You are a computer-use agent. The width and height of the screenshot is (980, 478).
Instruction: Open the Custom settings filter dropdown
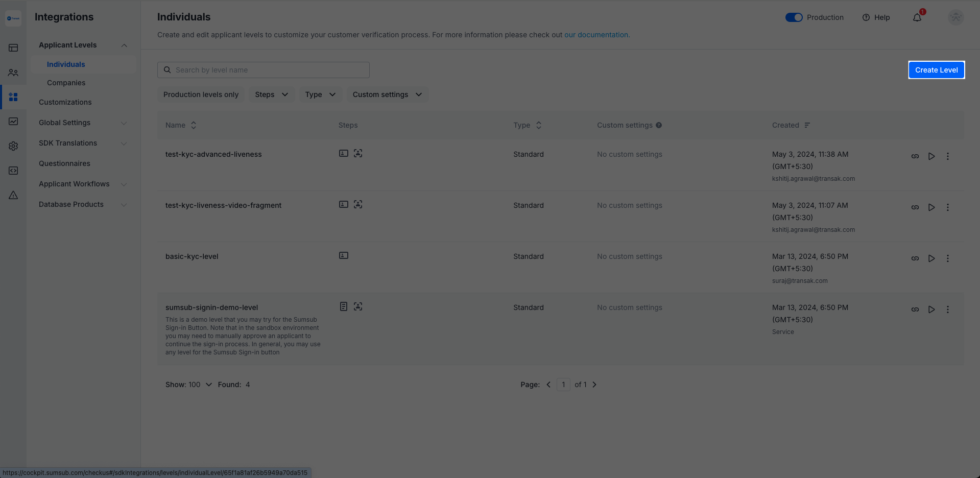coord(387,94)
